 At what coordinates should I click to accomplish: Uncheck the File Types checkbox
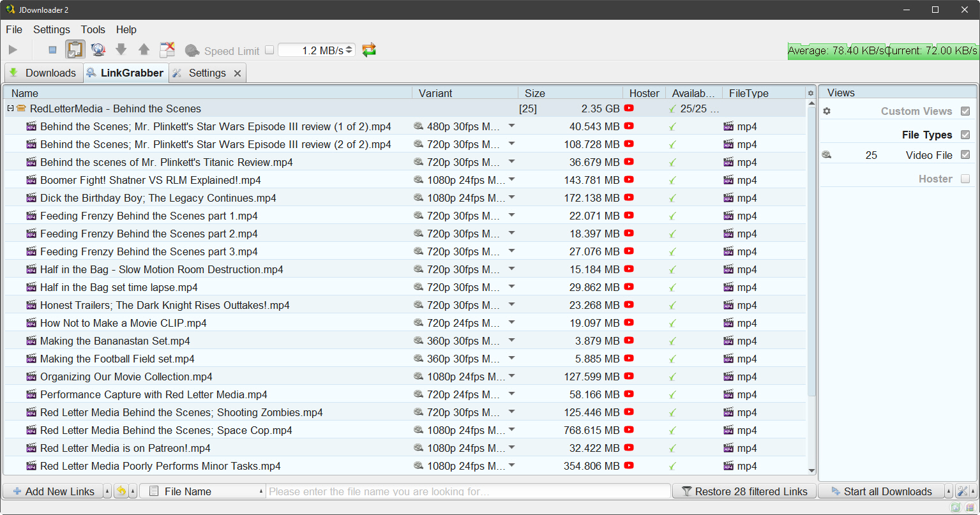(965, 135)
